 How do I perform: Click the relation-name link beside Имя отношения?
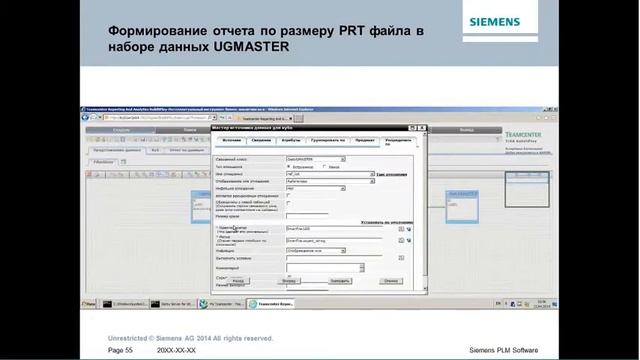[391, 174]
